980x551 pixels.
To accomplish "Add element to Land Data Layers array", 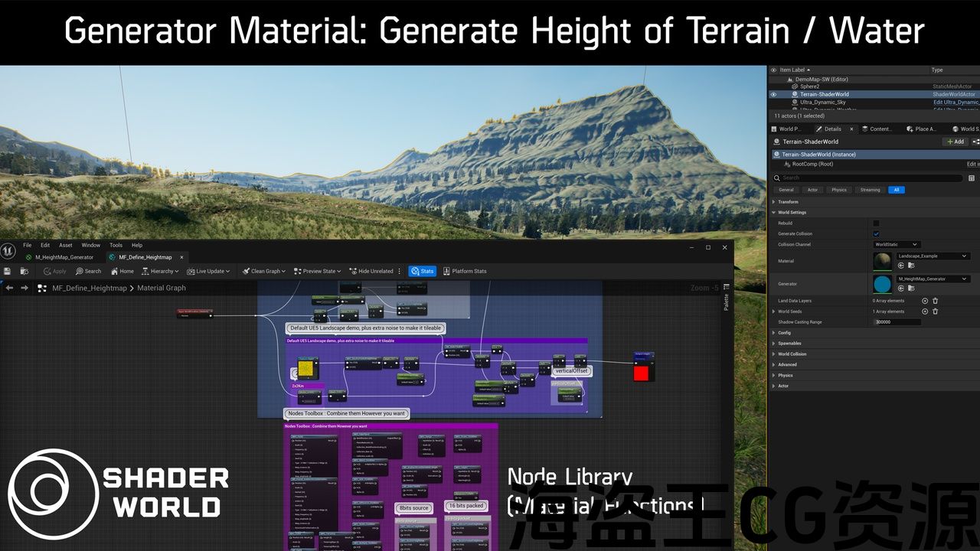I will [x=925, y=301].
